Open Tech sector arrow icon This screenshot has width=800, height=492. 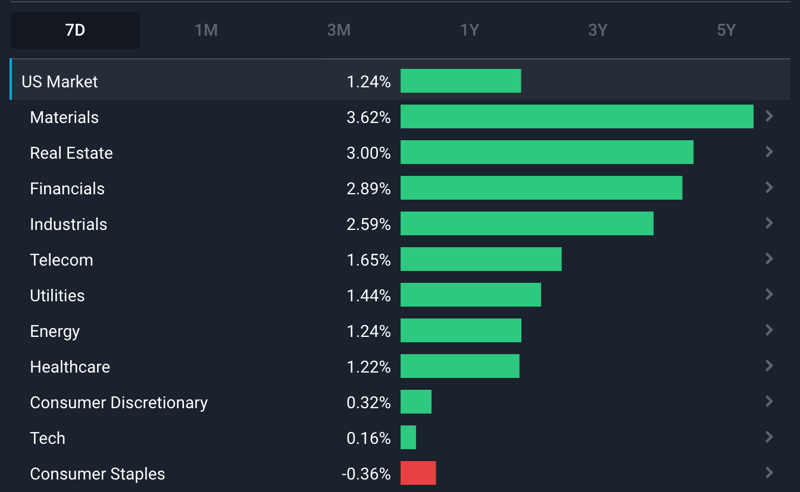[769, 437]
